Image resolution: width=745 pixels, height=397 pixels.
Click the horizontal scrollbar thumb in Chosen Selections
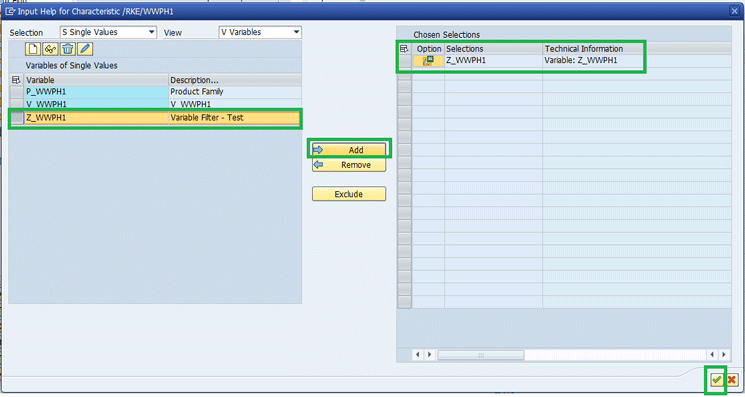pyautogui.click(x=480, y=355)
